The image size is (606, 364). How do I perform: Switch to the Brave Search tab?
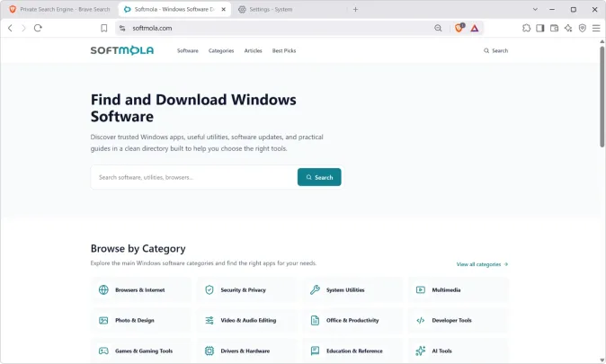pos(59,9)
